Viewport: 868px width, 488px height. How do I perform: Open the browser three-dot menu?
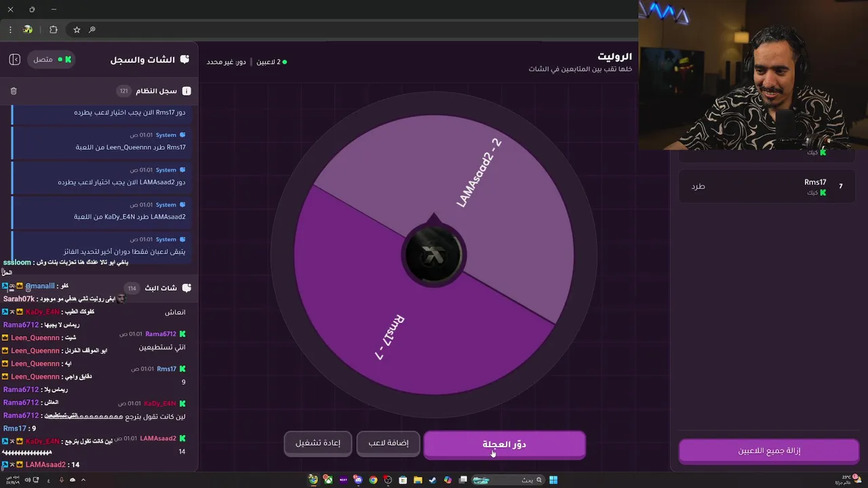tap(10, 30)
